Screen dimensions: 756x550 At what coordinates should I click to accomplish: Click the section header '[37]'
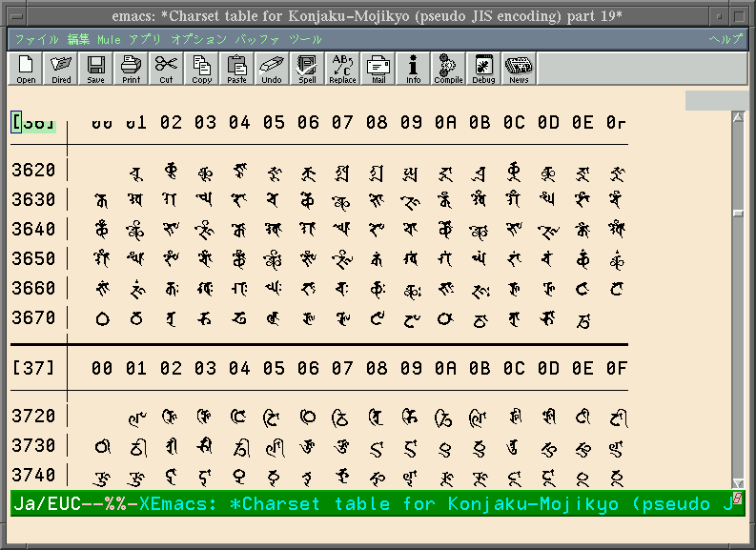pos(33,368)
